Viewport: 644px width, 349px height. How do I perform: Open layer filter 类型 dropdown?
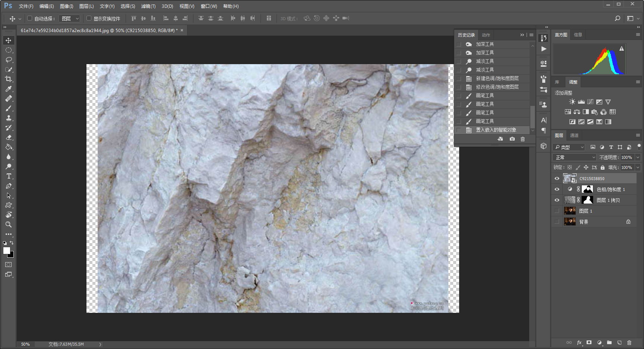click(569, 147)
